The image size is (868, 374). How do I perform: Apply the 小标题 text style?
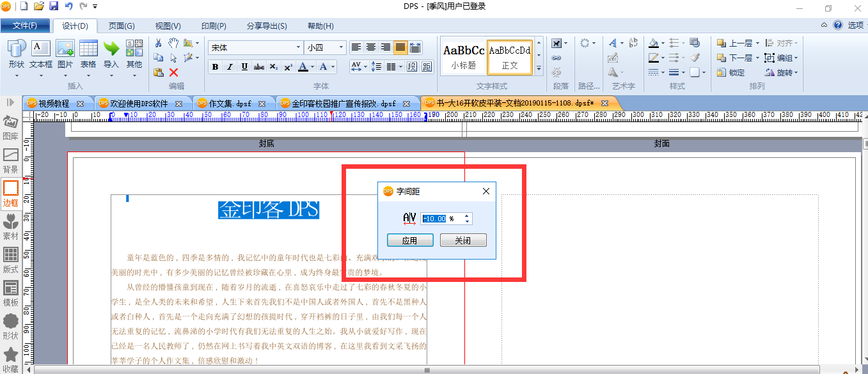click(464, 57)
